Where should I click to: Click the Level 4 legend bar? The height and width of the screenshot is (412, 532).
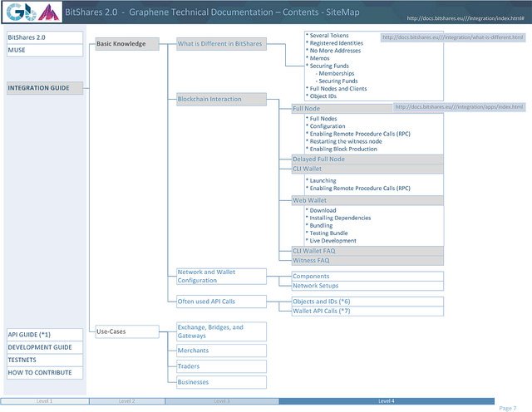click(387, 401)
